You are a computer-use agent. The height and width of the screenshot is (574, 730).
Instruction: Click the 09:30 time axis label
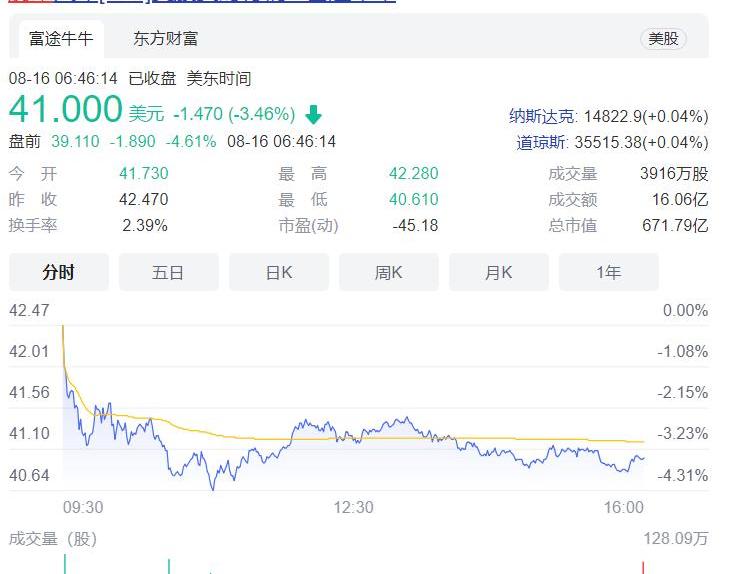pos(83,507)
